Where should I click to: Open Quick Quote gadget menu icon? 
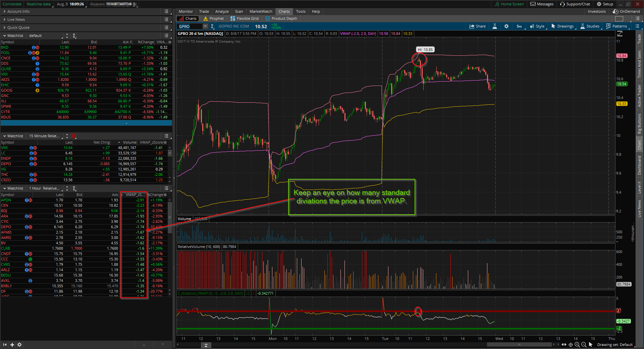(166, 28)
